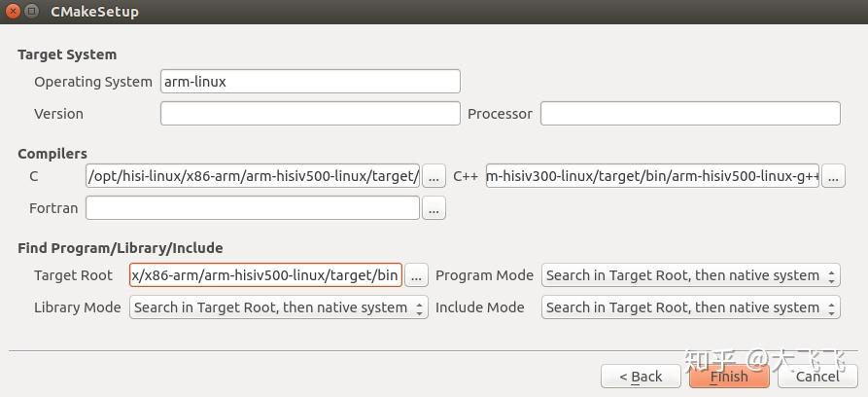Click the Fortran compiler browse button

click(x=434, y=208)
